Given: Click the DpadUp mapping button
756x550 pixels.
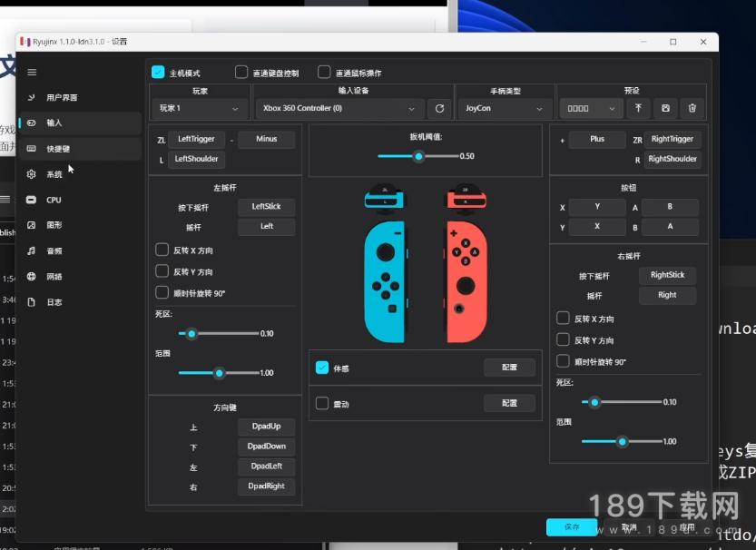Looking at the screenshot, I should pyautogui.click(x=266, y=427).
